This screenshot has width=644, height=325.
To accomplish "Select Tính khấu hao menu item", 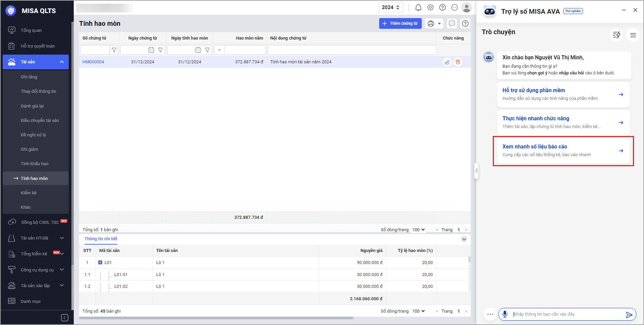I will coord(35,164).
